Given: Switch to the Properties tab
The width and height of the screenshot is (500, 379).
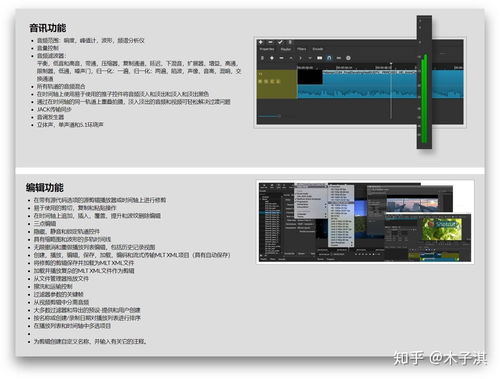Looking at the screenshot, I should click(x=267, y=49).
